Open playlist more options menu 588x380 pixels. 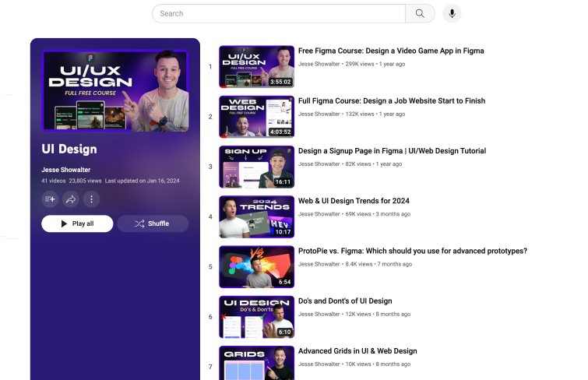tap(91, 199)
